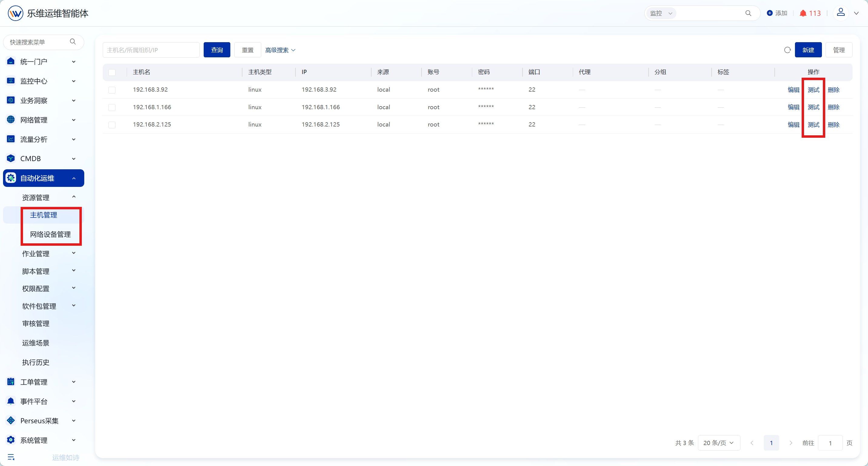Go to previous page arrow in pagination
The height and width of the screenshot is (466, 868).
[x=752, y=443]
